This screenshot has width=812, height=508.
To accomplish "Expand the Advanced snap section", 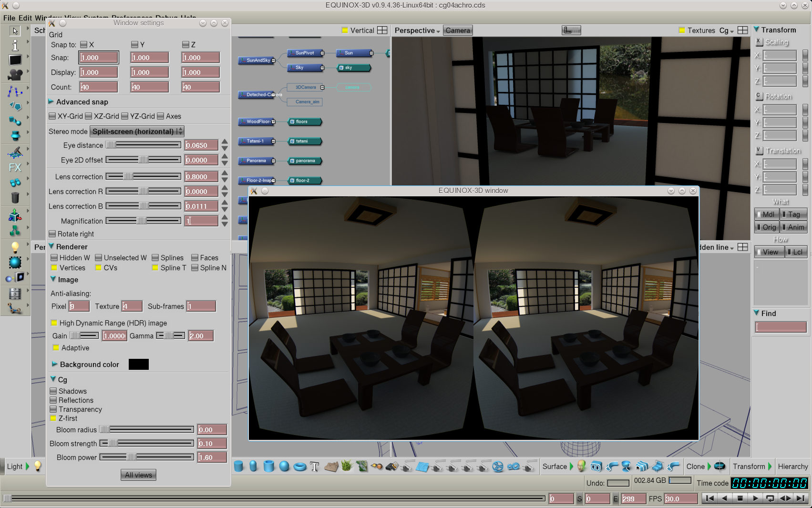I will click(51, 102).
